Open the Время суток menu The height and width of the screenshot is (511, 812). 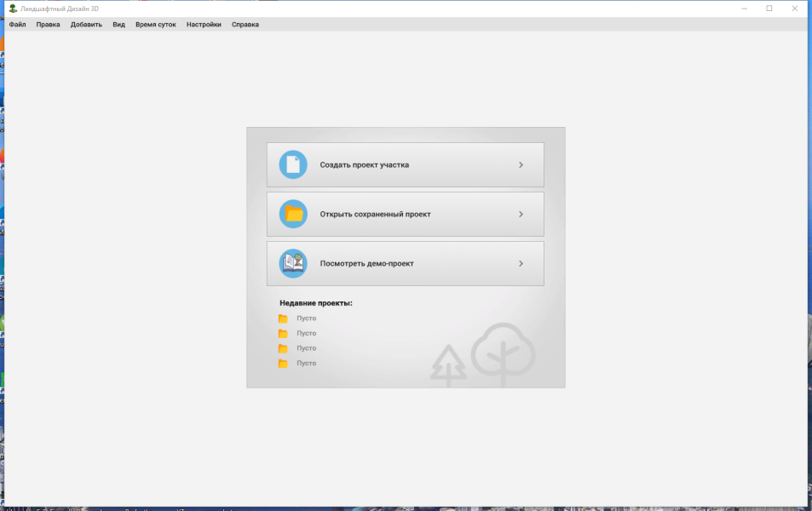[x=156, y=25]
